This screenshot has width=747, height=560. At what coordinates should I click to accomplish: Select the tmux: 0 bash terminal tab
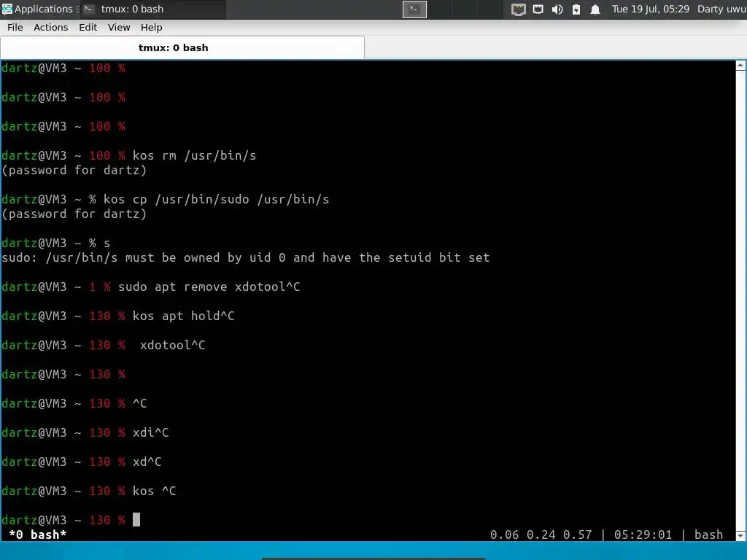pos(182,47)
